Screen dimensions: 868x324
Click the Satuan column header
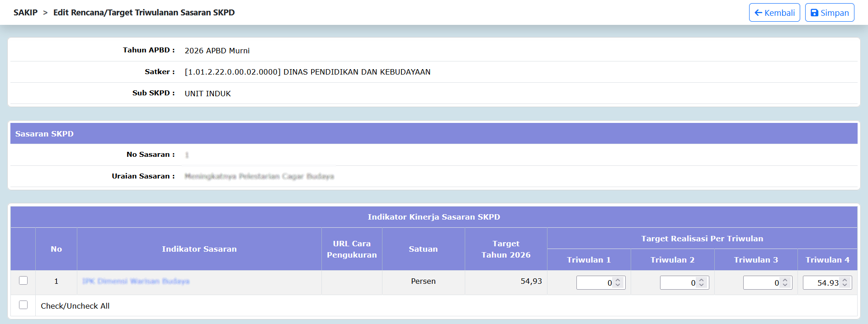(x=423, y=249)
